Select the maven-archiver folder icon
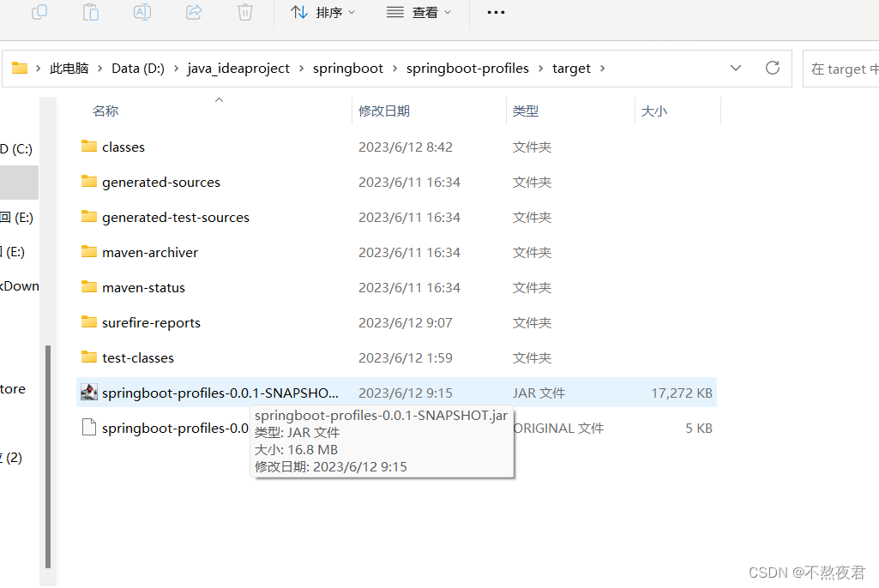 pyautogui.click(x=89, y=252)
